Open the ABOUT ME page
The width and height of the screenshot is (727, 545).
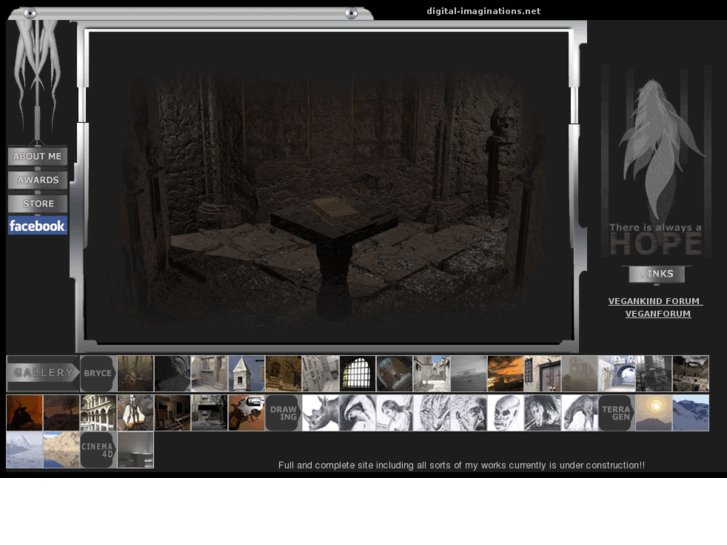38,156
